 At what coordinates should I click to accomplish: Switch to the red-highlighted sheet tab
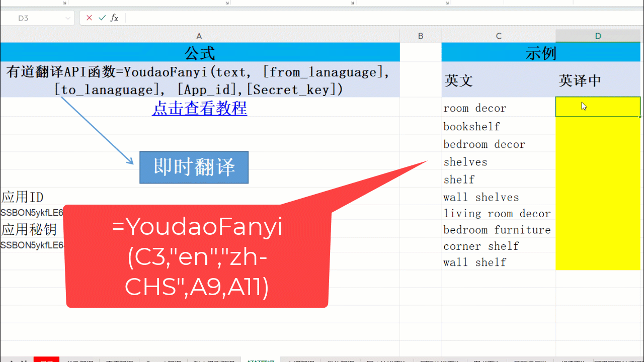click(46, 360)
